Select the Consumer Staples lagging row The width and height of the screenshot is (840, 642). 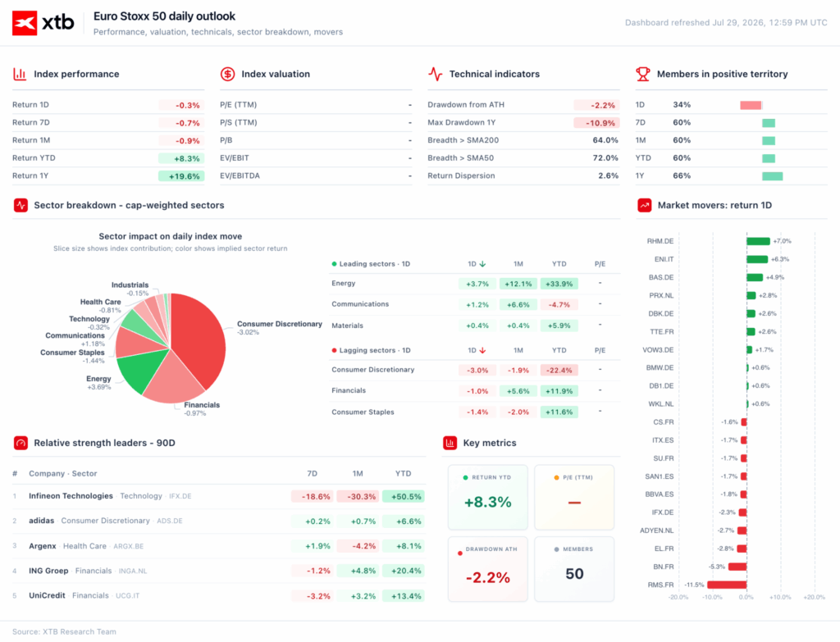(x=475, y=412)
